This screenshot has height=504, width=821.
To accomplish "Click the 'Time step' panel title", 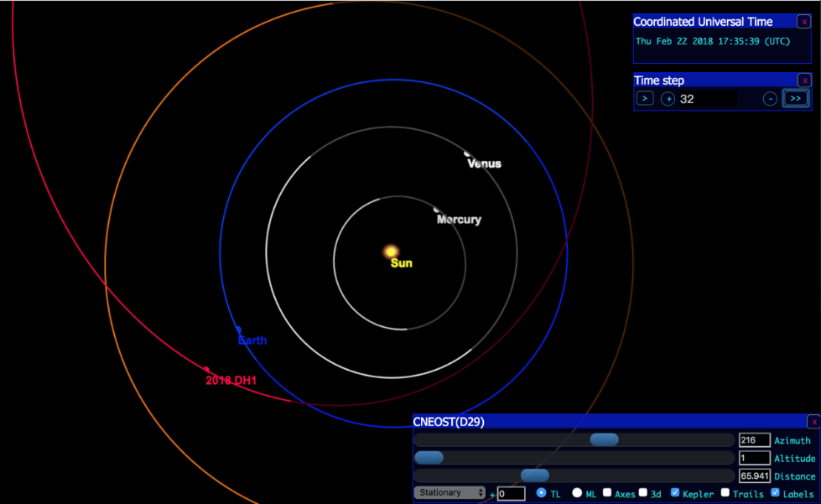I will point(658,80).
